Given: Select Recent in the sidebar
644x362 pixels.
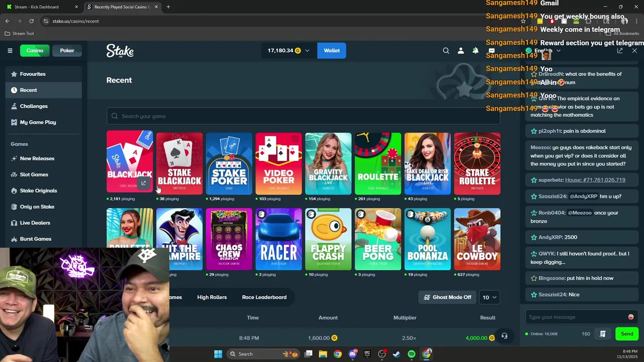Looking at the screenshot, I should pos(43,90).
